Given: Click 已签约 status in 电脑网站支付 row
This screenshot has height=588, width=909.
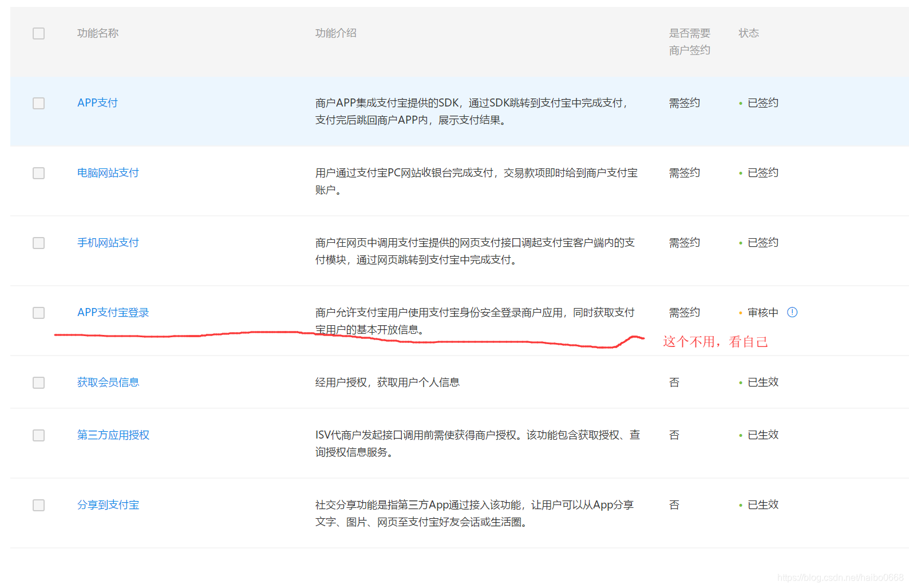Looking at the screenshot, I should coord(763,172).
